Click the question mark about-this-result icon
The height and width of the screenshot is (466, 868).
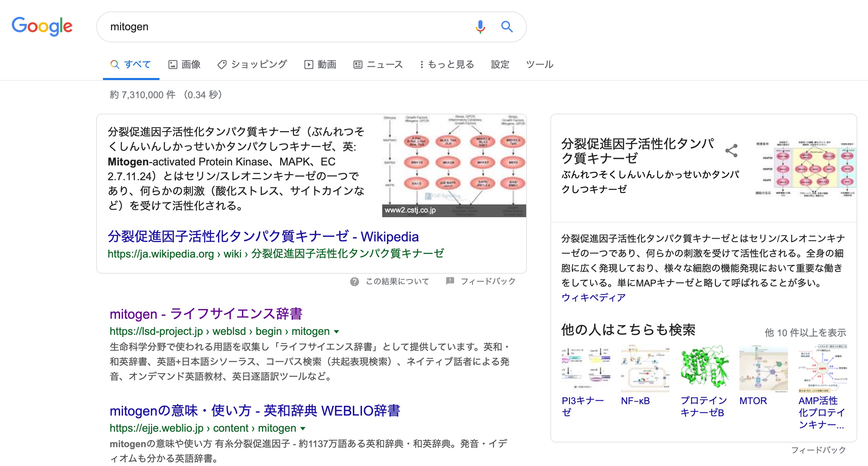[x=354, y=281]
